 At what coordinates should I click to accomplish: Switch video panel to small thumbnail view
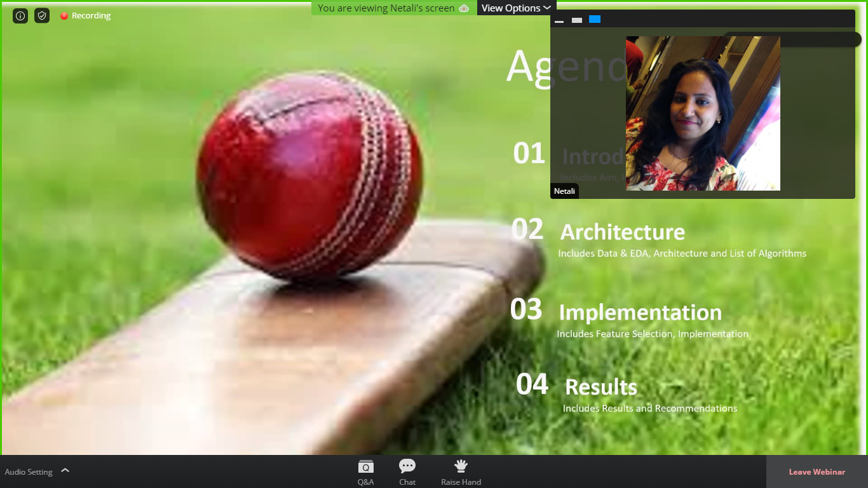[x=577, y=20]
